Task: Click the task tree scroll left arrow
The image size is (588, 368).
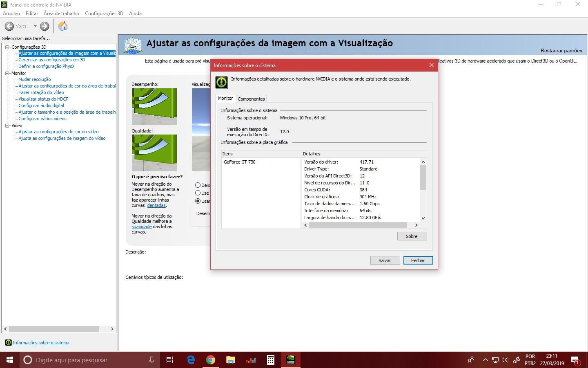Action: pyautogui.click(x=5, y=329)
